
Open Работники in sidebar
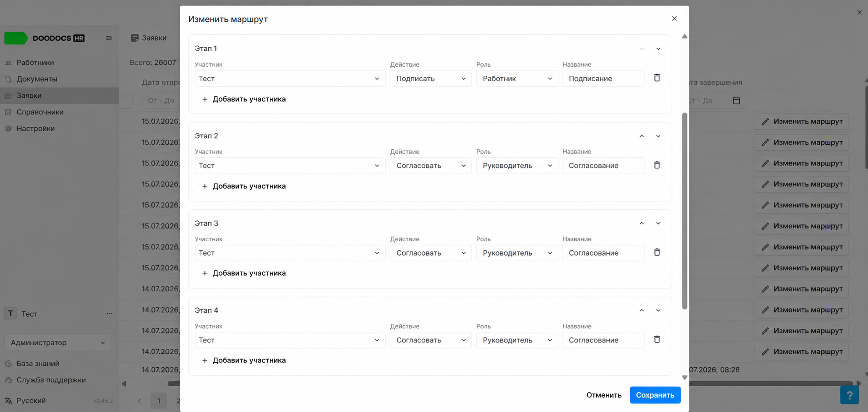coord(59,62)
